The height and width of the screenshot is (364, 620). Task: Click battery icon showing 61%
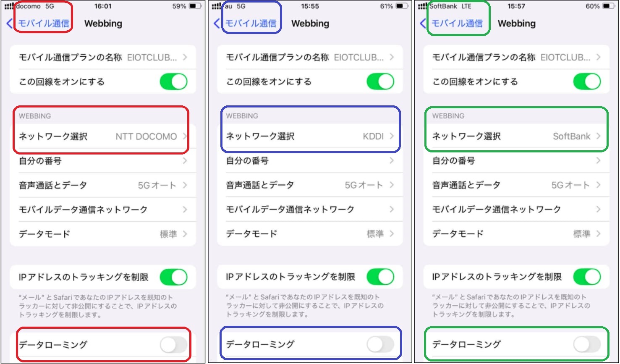tap(402, 6)
